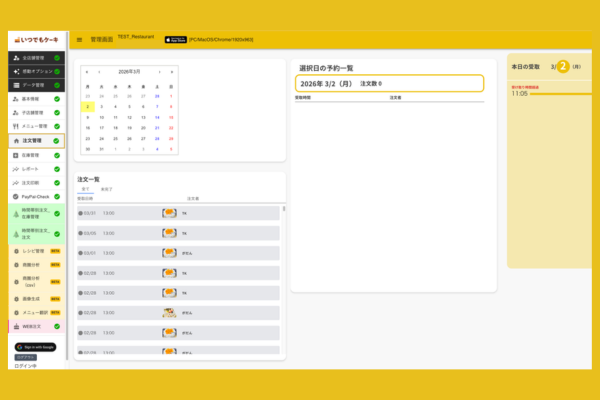The height and width of the screenshot is (400, 600).
Task: Open PayPal Check sidebar item
Action: [35, 198]
